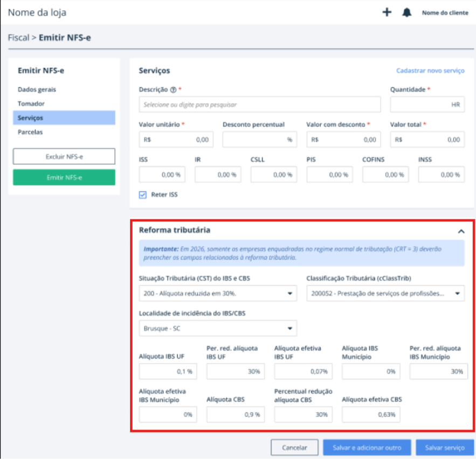Focus the Per. red. alíquota IBS UF field

[236, 371]
